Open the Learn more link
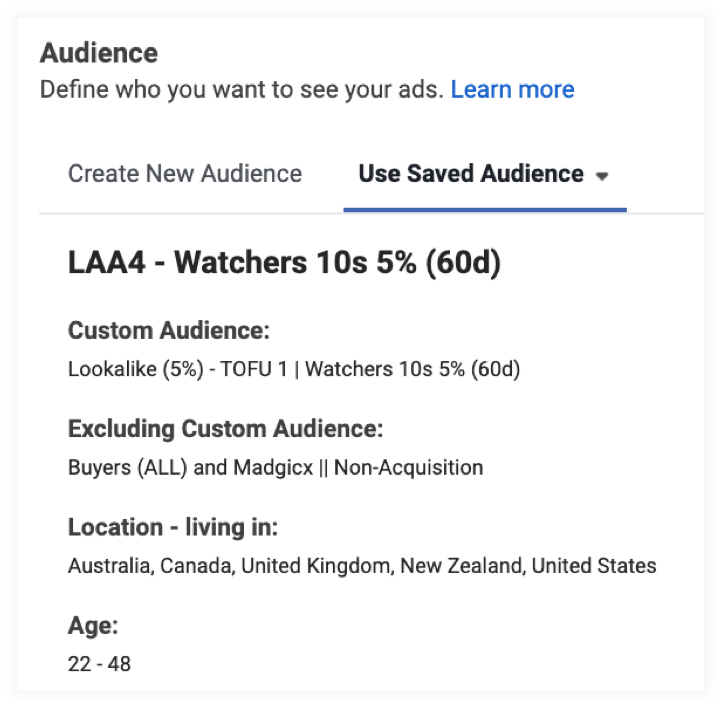 click(512, 90)
